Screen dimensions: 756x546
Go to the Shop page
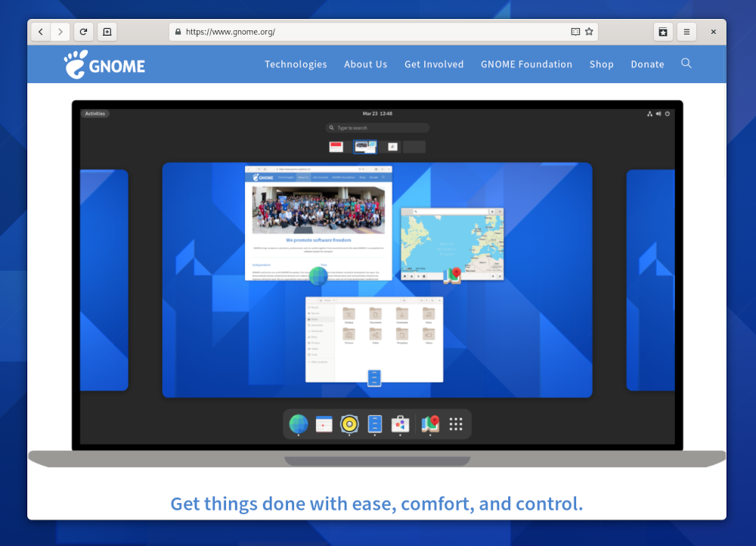click(601, 64)
